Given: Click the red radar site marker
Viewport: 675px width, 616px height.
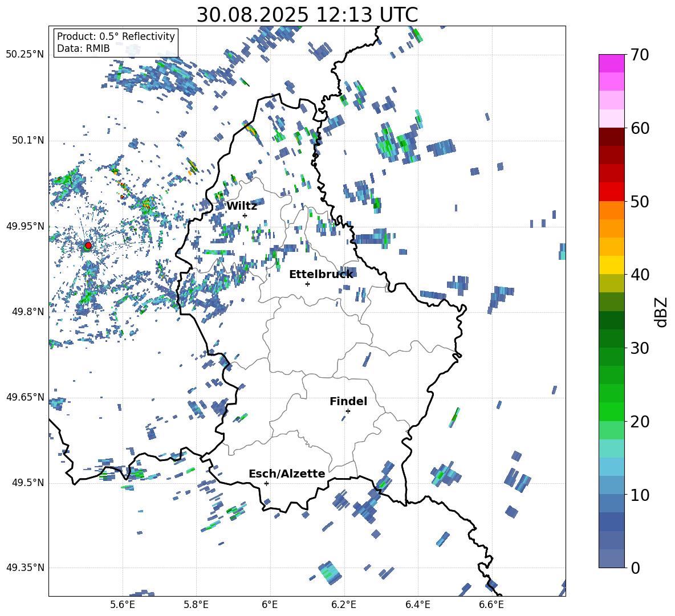Looking at the screenshot, I should pyautogui.click(x=88, y=246).
